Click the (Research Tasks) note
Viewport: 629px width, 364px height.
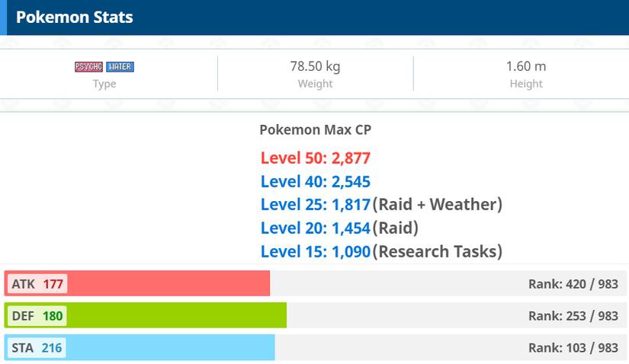point(438,252)
